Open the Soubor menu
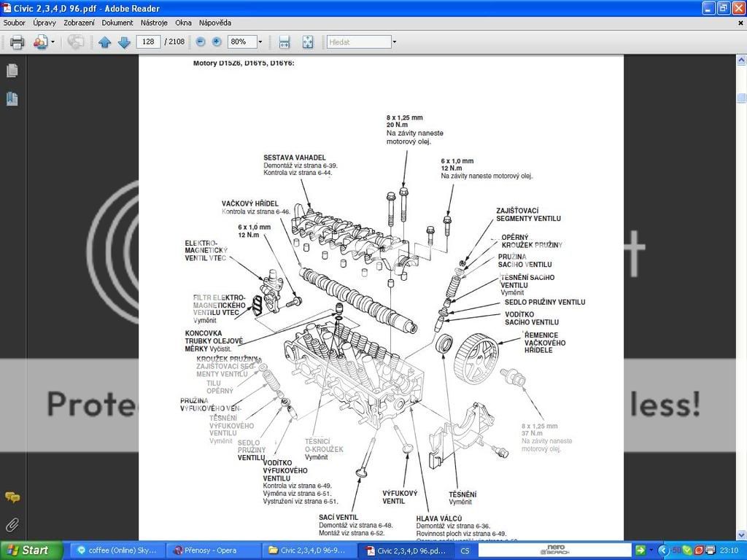 click(x=15, y=23)
